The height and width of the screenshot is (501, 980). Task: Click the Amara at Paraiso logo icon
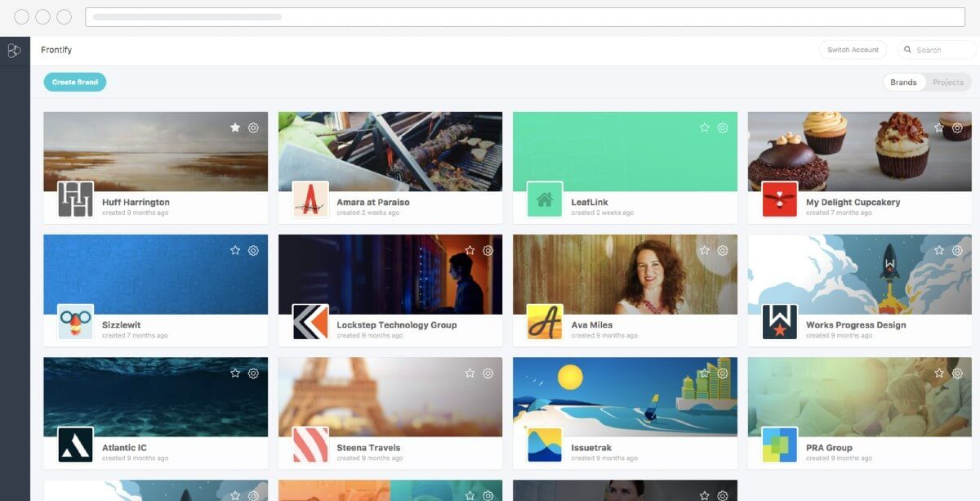[x=310, y=199]
